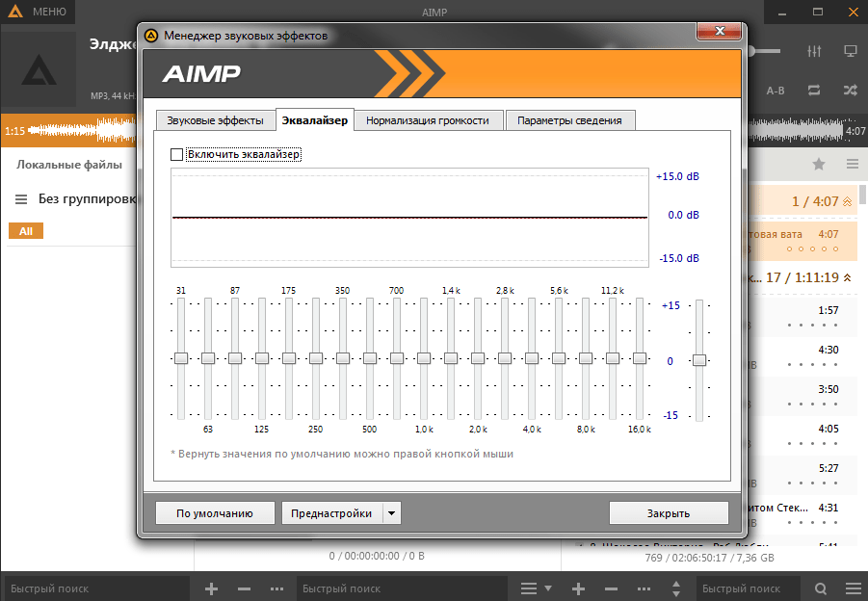Click the left Быстрый поиск field
868x601 pixels.
pyautogui.click(x=97, y=588)
